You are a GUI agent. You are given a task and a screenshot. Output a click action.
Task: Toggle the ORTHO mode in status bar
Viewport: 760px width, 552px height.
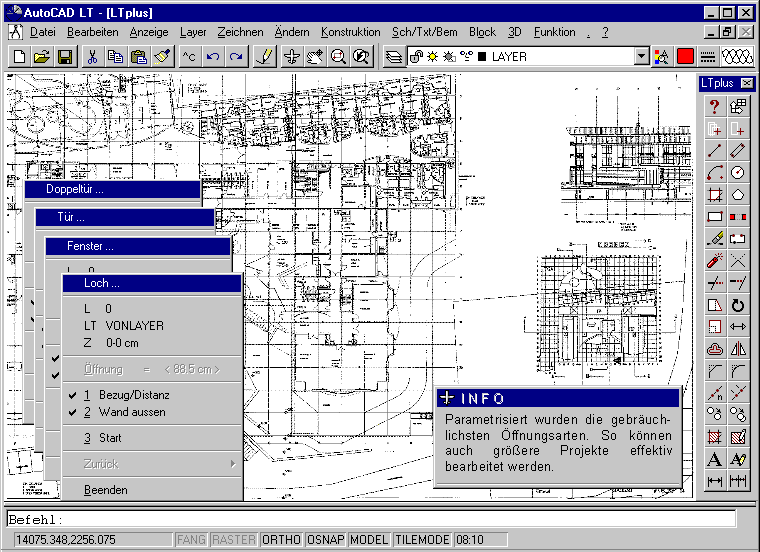pyautogui.click(x=281, y=539)
